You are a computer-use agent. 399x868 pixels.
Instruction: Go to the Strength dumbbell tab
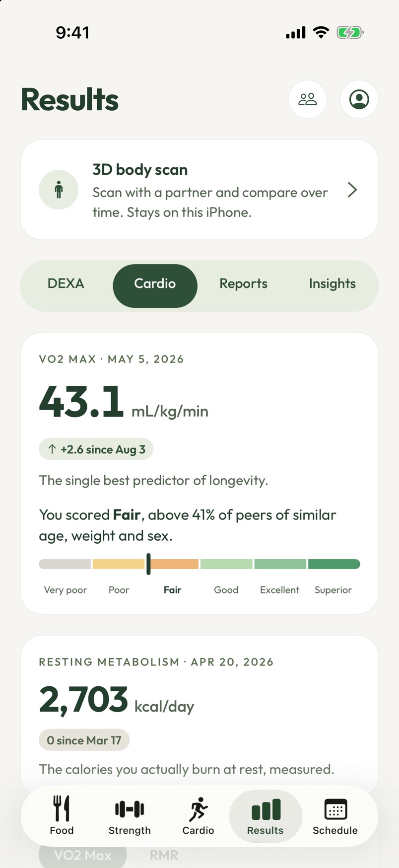click(130, 816)
